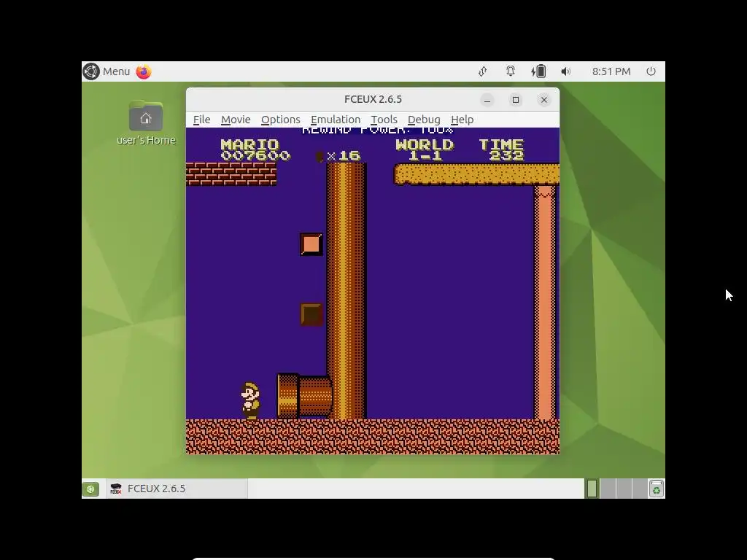Maximize the FCEUX window
Screen dimensions: 747x560
point(516,99)
